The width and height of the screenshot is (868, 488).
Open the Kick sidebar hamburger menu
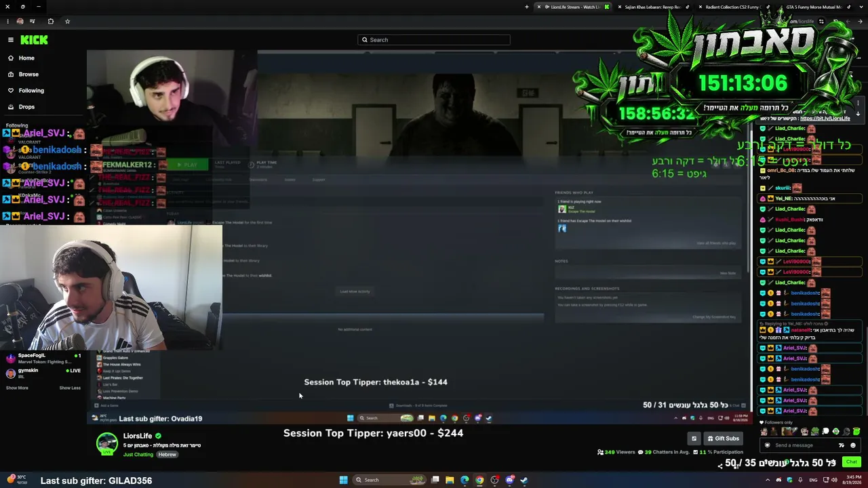(x=10, y=40)
